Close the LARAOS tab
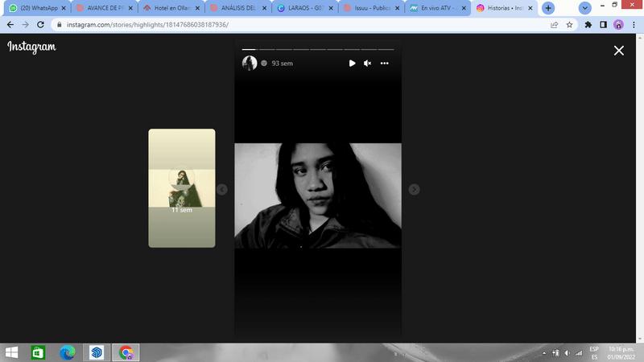Image resolution: width=644 pixels, height=362 pixels. click(x=331, y=8)
